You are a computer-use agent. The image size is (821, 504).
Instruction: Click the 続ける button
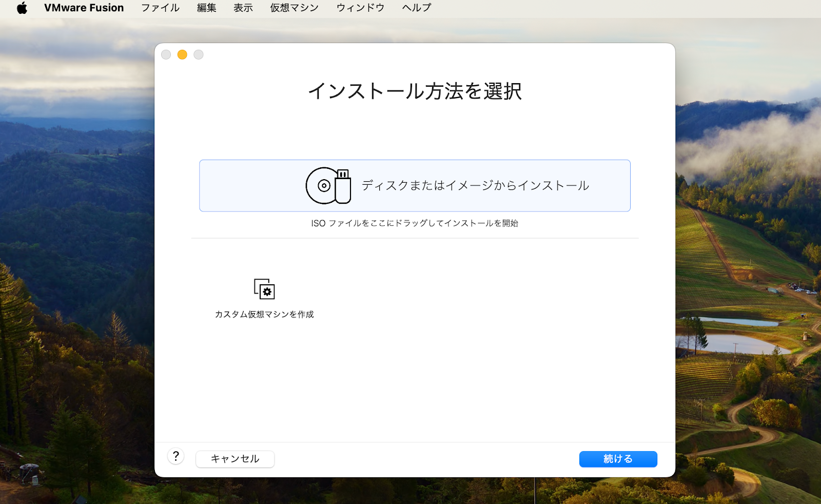point(618,459)
